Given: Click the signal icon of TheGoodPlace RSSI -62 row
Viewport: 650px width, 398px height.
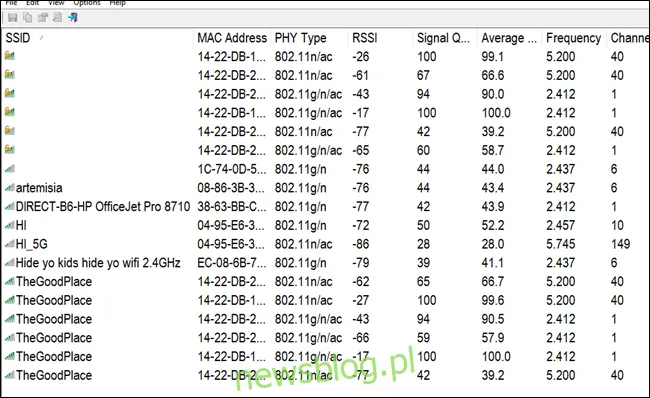Looking at the screenshot, I should (10, 282).
